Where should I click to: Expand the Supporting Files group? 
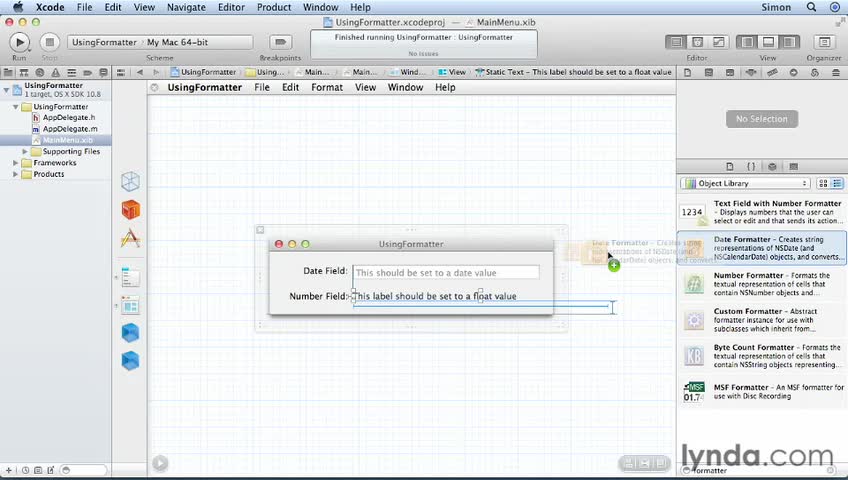tap(25, 152)
